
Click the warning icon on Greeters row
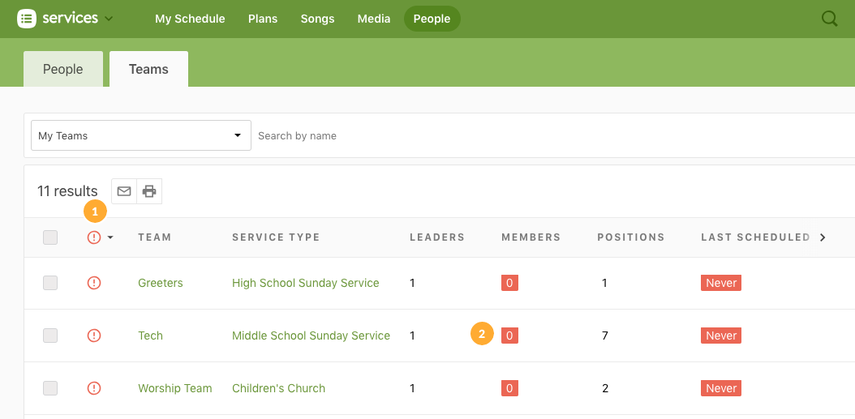(94, 283)
